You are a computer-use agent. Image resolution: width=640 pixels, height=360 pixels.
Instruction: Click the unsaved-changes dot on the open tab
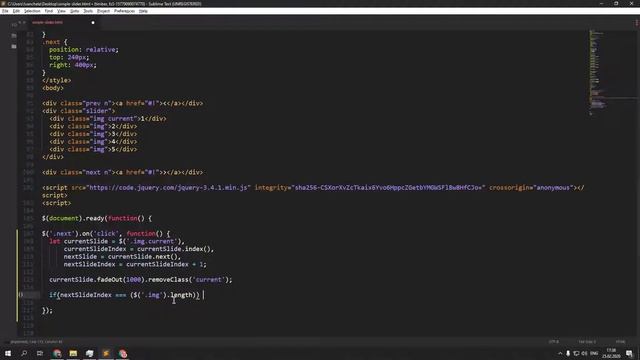[x=93, y=22]
